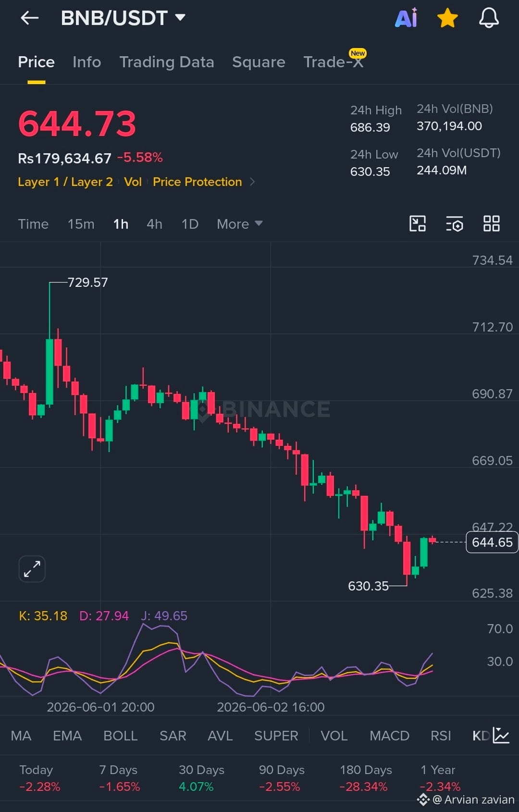Tap the -5.58% change value
Image resolution: width=519 pixels, height=812 pixels.
140,158
